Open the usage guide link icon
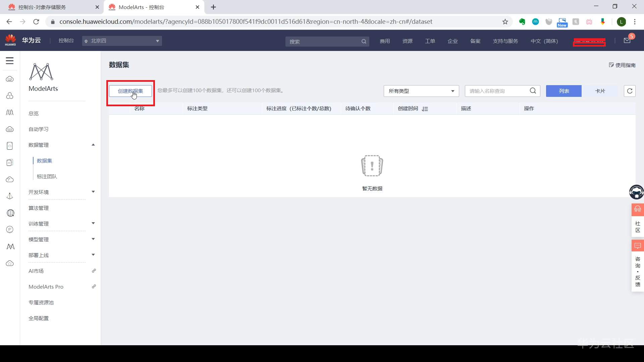The width and height of the screenshot is (644, 362). coord(622,65)
